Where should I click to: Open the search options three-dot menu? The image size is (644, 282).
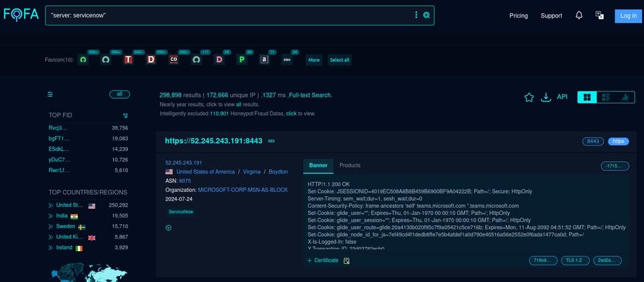416,15
